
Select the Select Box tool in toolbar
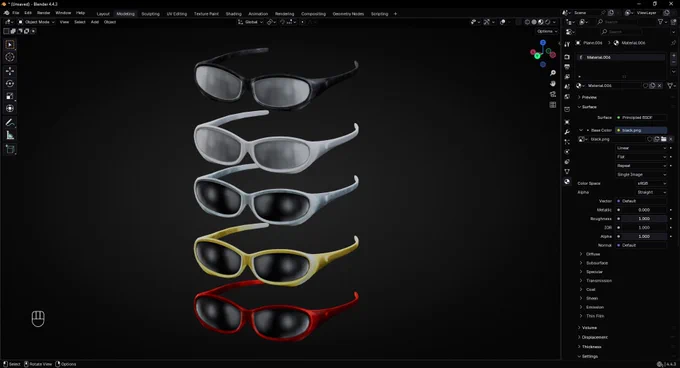[10, 45]
